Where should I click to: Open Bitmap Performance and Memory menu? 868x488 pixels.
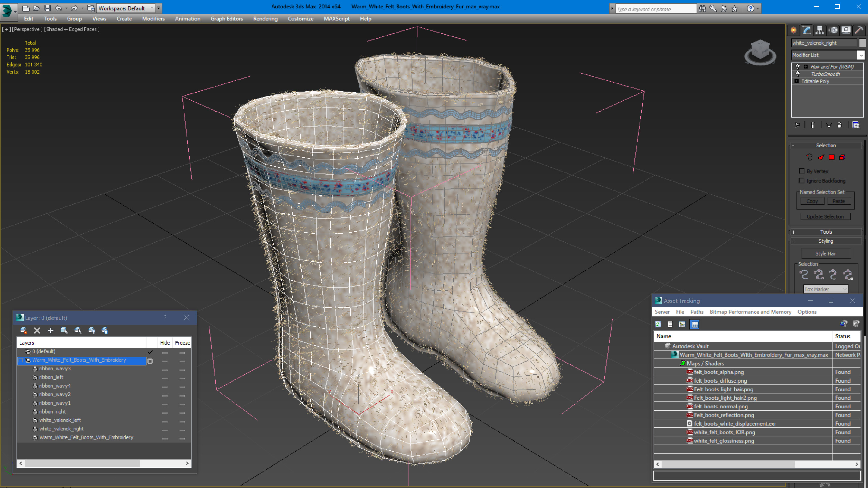(x=750, y=312)
